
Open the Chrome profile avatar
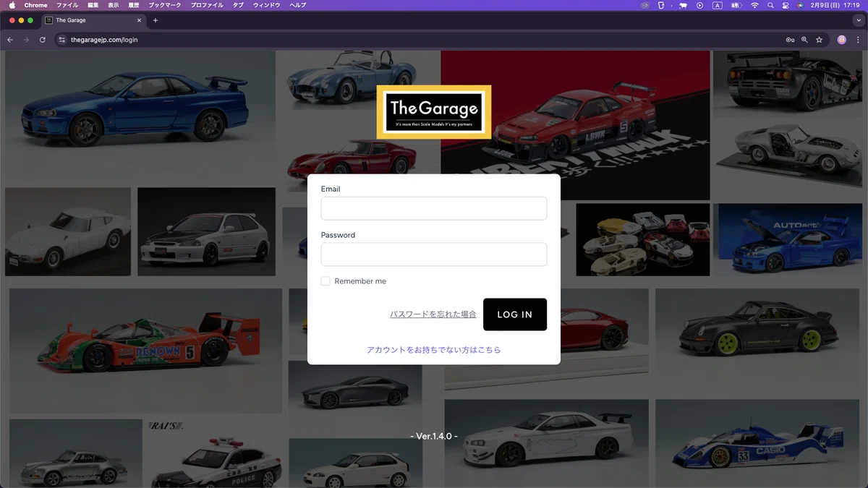point(842,40)
